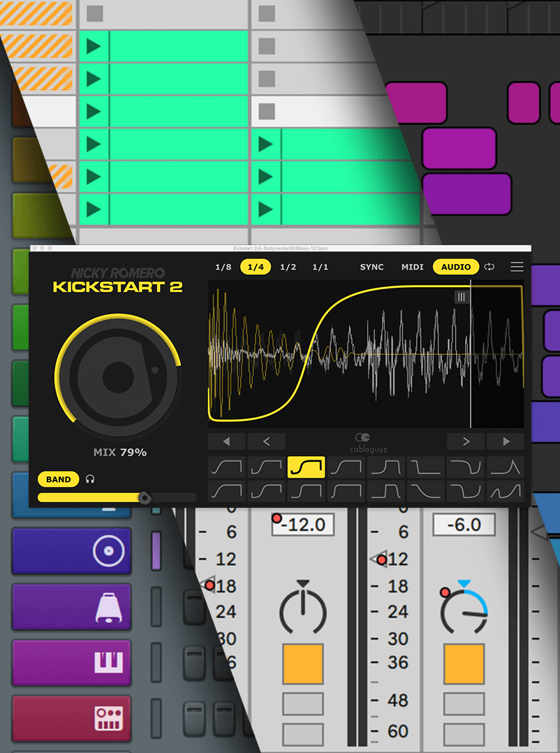Open the hamburger menu in Kickstart 2
The height and width of the screenshot is (753, 560).
517,266
